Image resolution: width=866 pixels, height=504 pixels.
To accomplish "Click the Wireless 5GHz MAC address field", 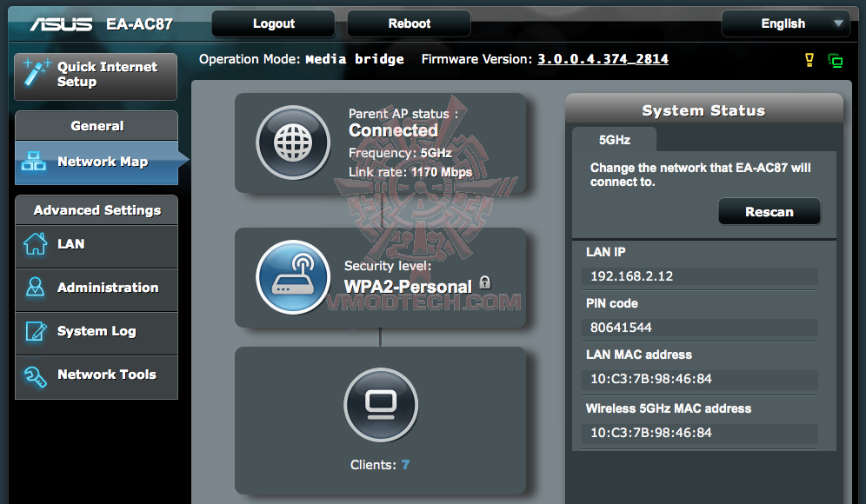I will point(699,433).
